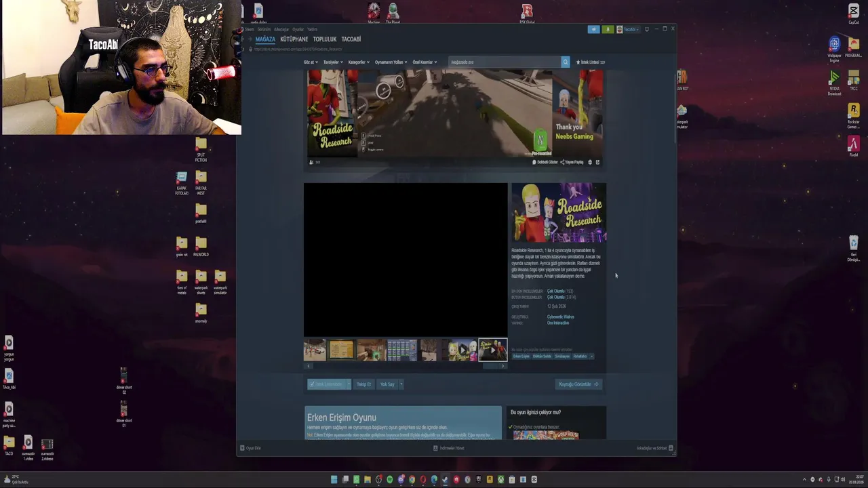Switch Steam to Big Picture mode icon
The height and width of the screenshot is (488, 868).
pyautogui.click(x=647, y=29)
